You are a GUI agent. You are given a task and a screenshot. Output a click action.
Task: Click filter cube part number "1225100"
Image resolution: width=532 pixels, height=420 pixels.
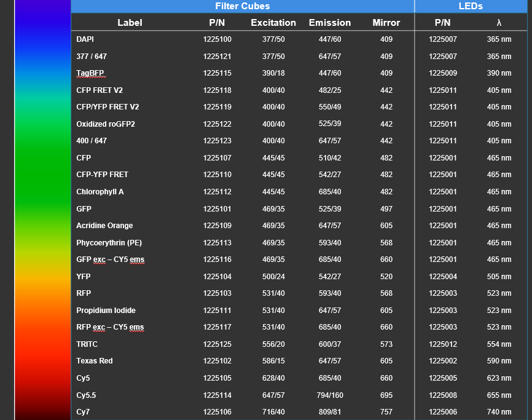(x=217, y=39)
